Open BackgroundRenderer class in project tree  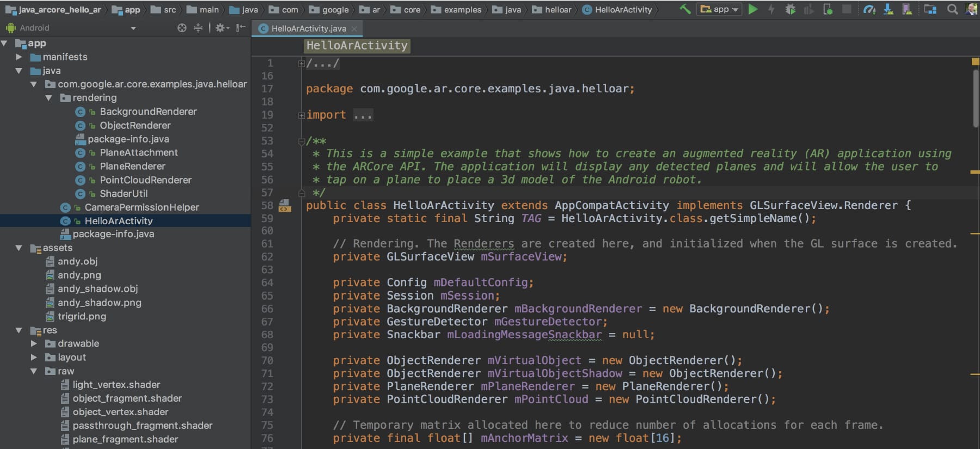[148, 112]
